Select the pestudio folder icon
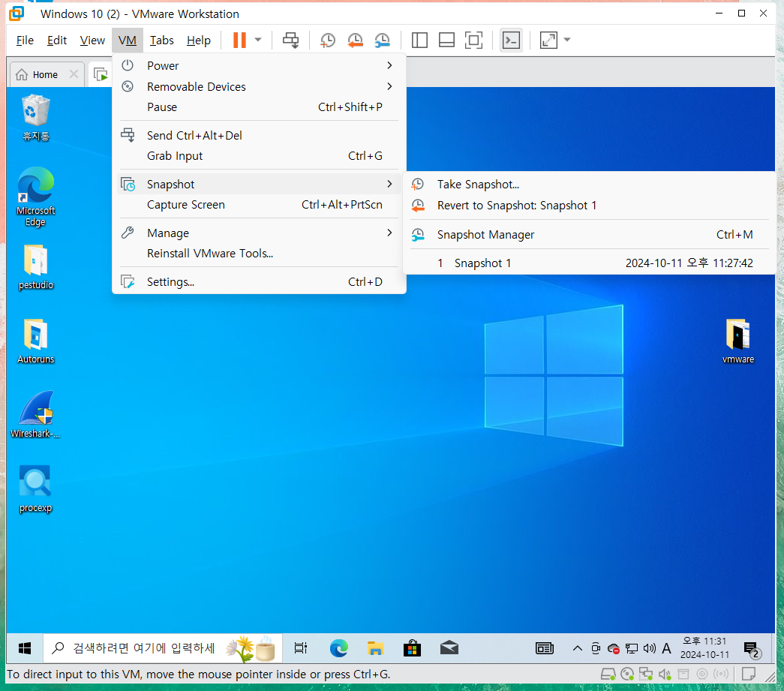This screenshot has height=691, width=784. 35,267
